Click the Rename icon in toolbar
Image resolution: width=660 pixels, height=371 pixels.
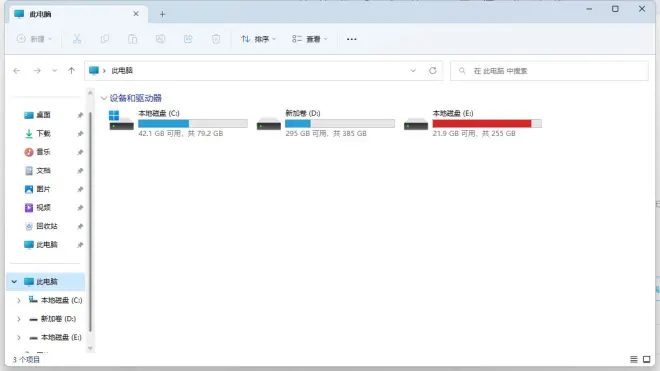(160, 39)
